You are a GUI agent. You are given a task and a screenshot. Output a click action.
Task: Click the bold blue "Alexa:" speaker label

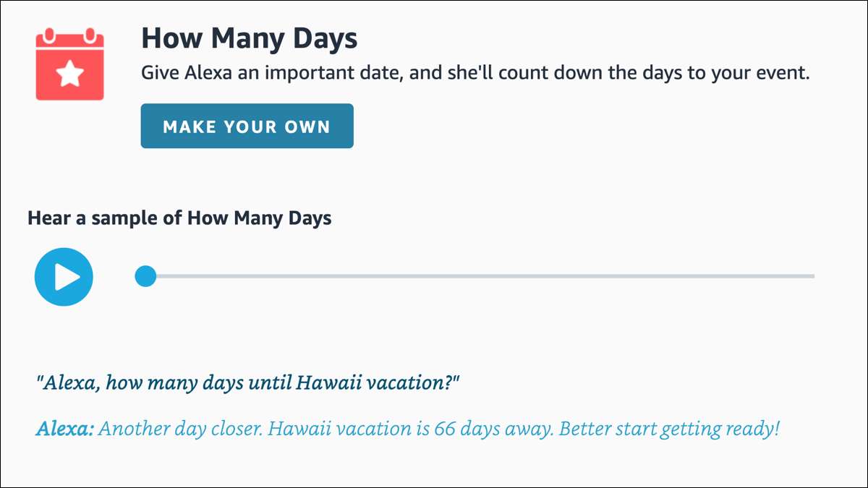pyautogui.click(x=64, y=428)
